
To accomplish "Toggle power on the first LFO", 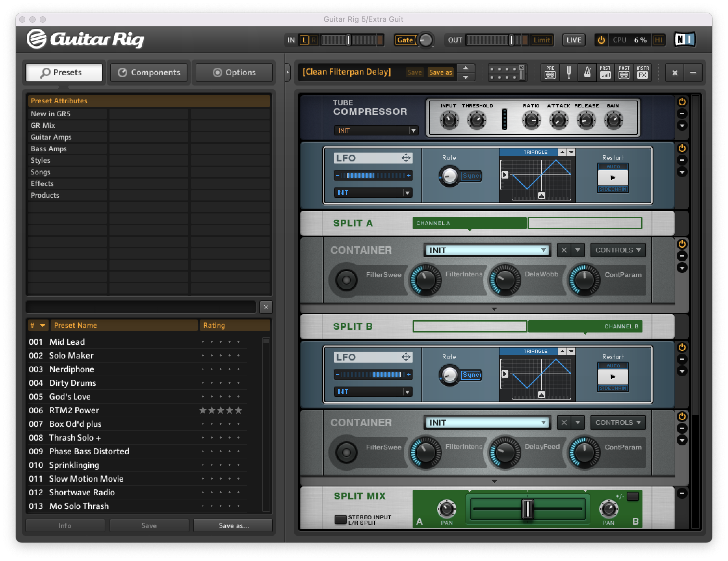I will tap(682, 148).
